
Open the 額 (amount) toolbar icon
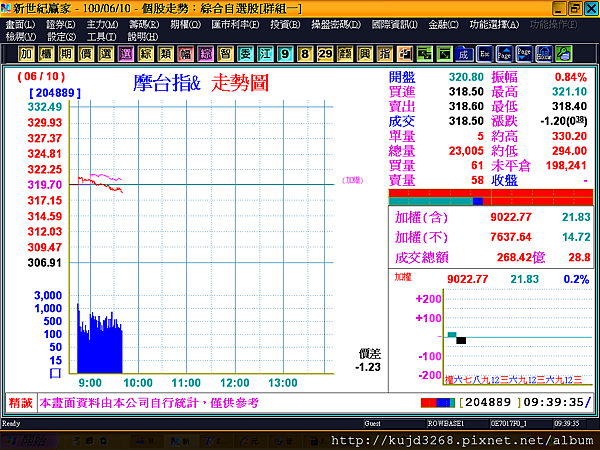[x=345, y=54]
